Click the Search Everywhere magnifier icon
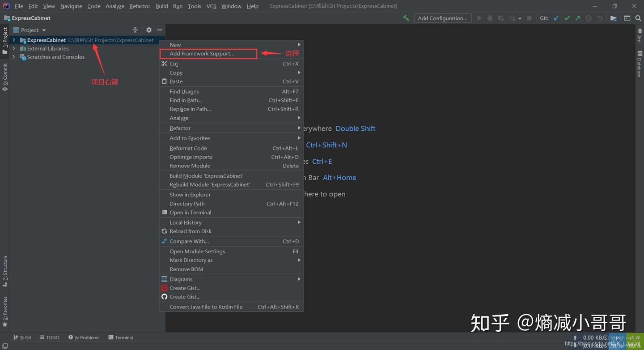 coord(638,18)
